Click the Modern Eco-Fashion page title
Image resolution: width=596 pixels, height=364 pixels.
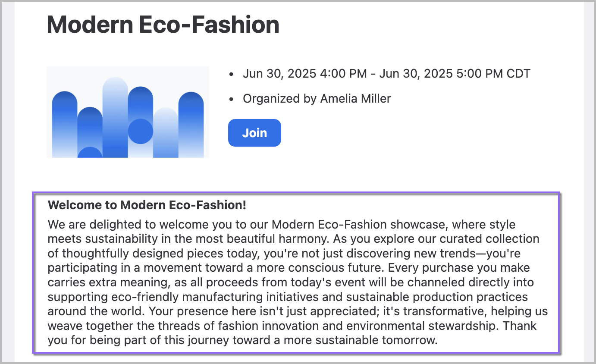163,25
